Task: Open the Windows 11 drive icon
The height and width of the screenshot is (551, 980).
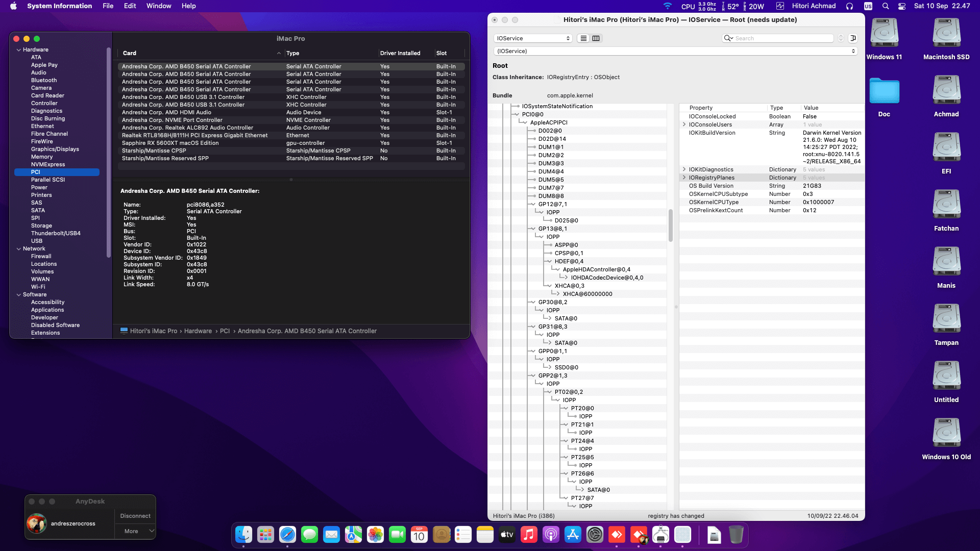Action: click(884, 34)
